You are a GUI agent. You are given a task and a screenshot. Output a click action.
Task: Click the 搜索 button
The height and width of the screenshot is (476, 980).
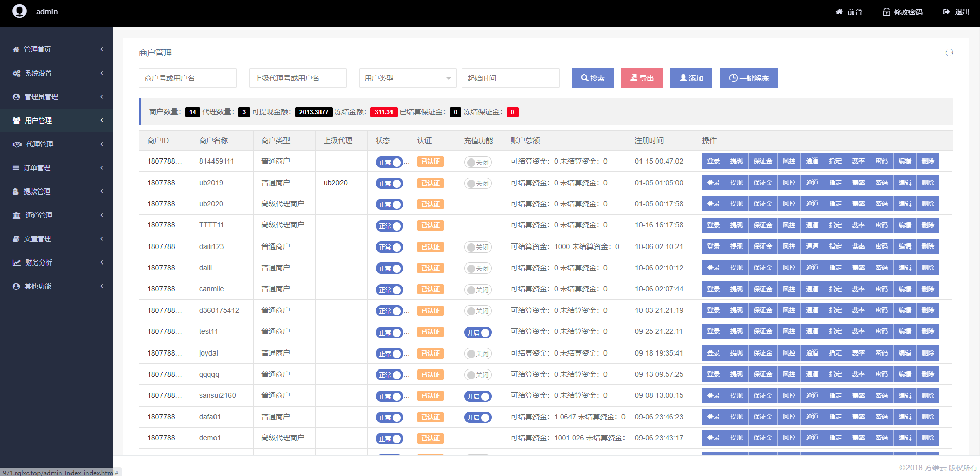pos(593,78)
